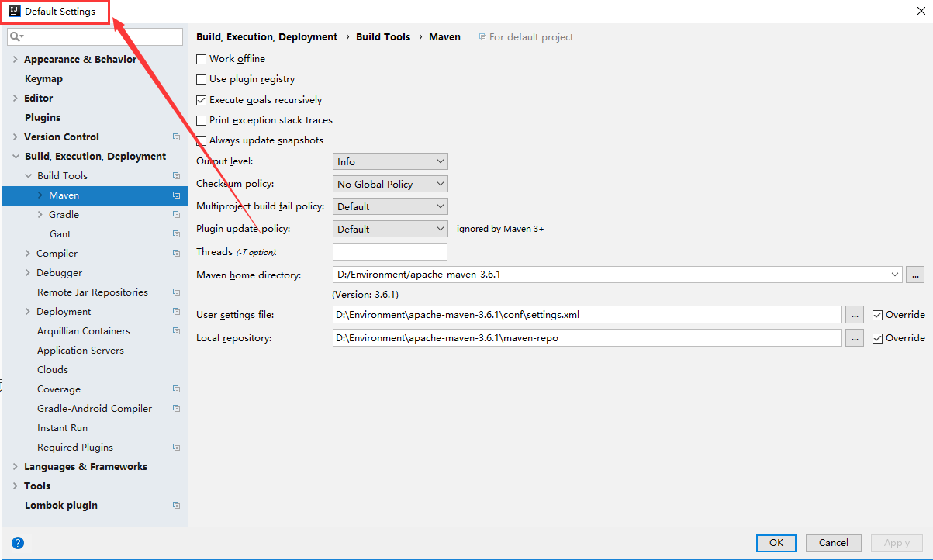Screen dimensions: 933x560
Task: Click the search magnifier icon in sidebar
Action: (x=16, y=36)
